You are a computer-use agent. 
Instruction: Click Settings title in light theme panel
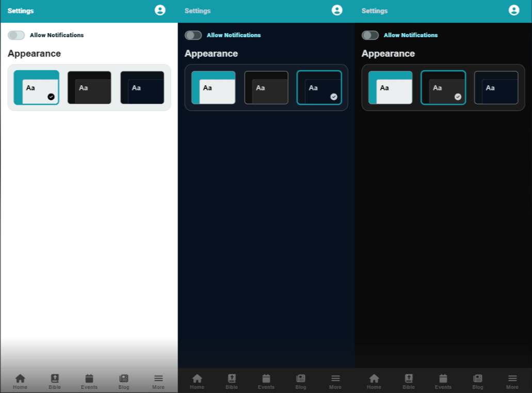coord(21,10)
